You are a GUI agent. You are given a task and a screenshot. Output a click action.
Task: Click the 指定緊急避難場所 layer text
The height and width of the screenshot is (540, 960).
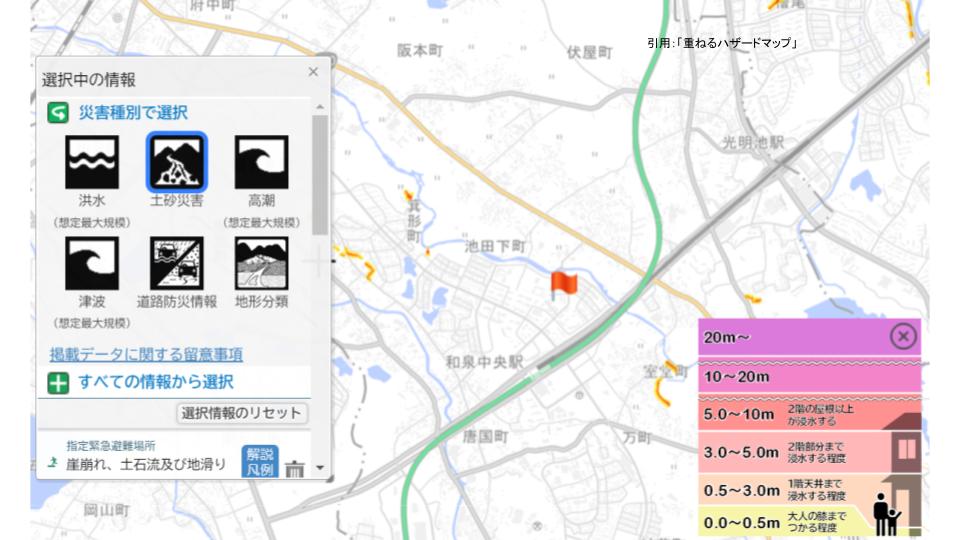click(x=111, y=446)
